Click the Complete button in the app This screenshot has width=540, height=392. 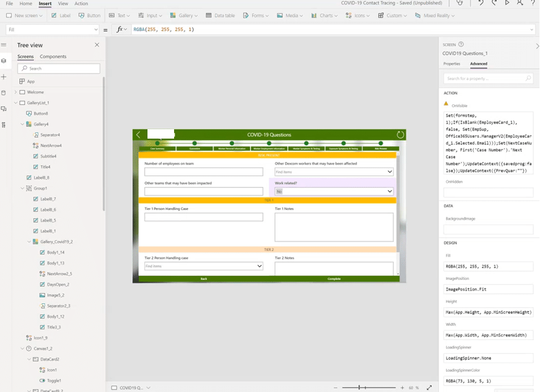pos(334,279)
